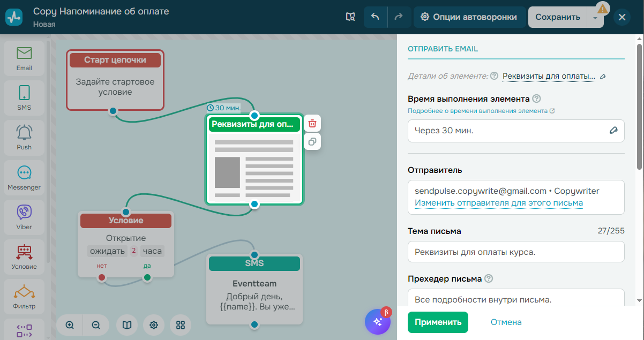Choose the Условие (Condition) element
Image resolution: width=644 pixels, height=340 pixels.
pyautogui.click(x=24, y=256)
